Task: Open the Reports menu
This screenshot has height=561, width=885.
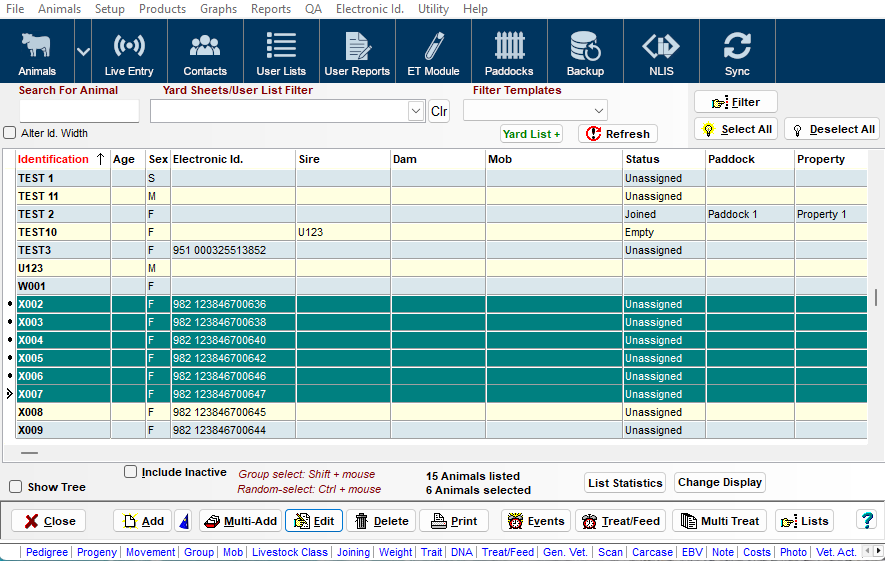Action: click(x=271, y=9)
